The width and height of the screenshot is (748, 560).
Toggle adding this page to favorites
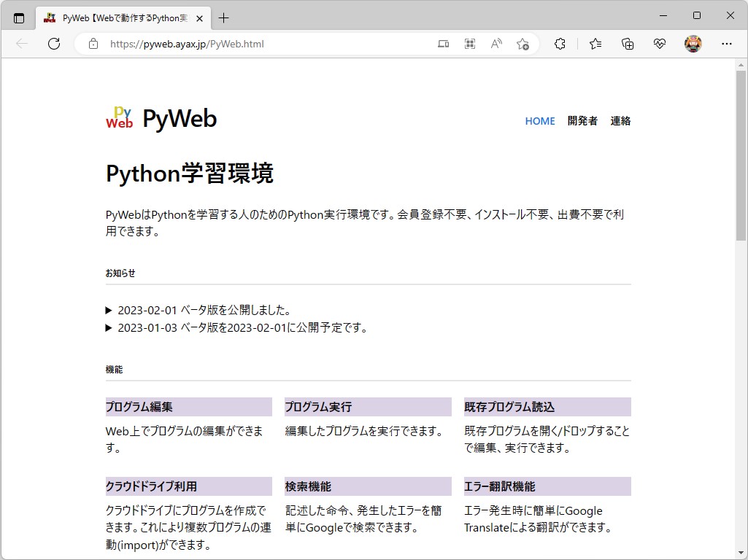523,44
